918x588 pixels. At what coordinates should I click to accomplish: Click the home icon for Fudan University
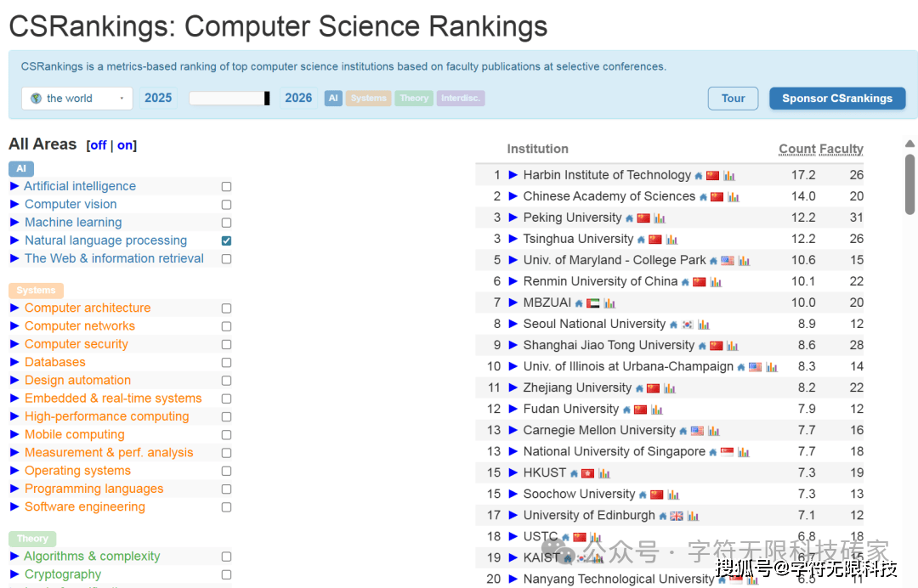pos(626,410)
